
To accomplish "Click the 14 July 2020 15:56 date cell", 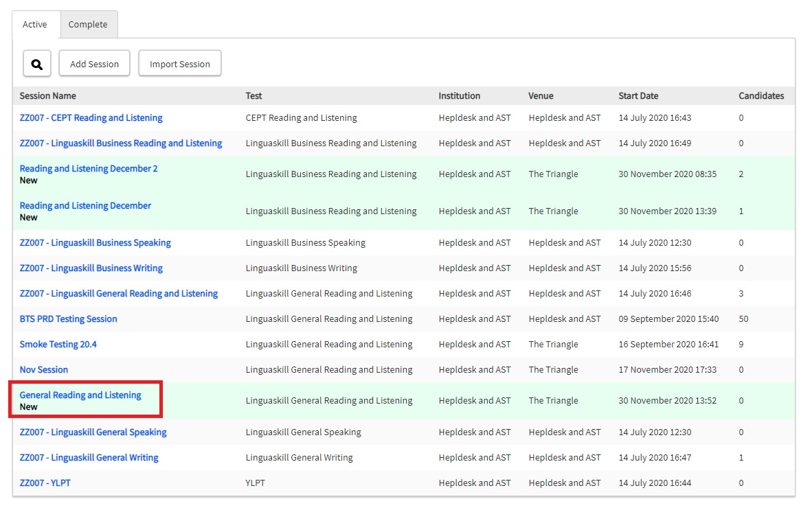I will point(655,268).
